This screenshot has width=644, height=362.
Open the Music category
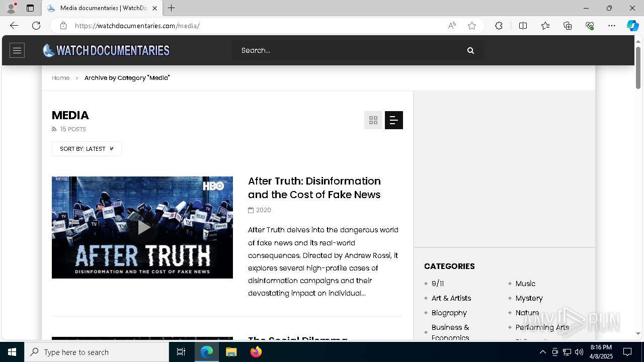tap(525, 284)
